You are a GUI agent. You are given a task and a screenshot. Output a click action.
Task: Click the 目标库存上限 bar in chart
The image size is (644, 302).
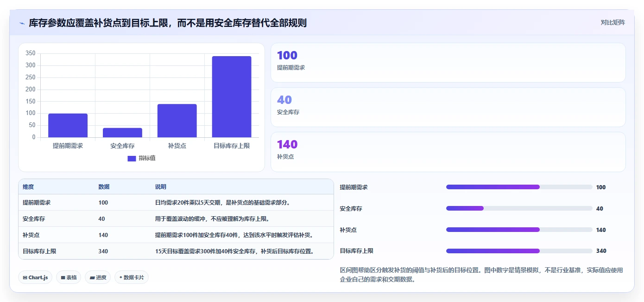(232, 96)
